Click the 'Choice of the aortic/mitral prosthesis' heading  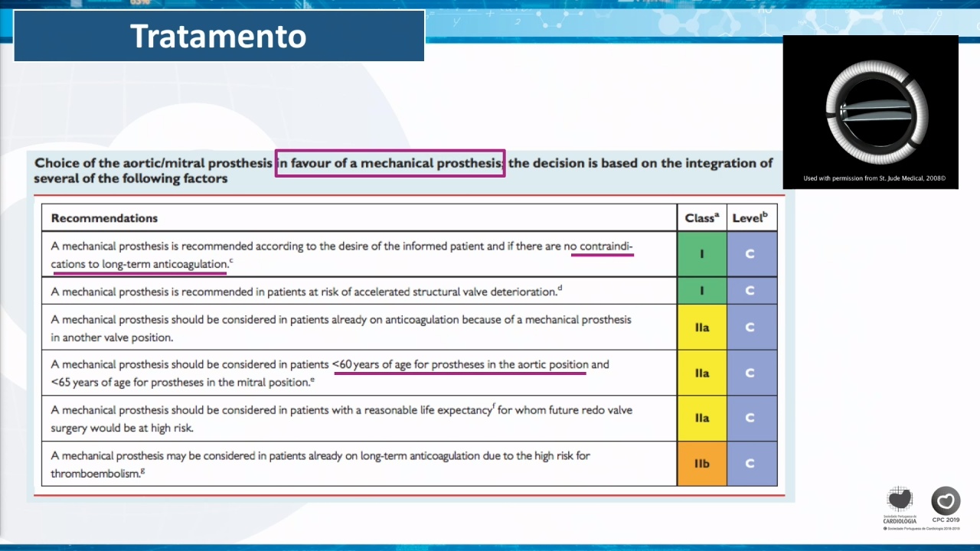[x=153, y=163]
